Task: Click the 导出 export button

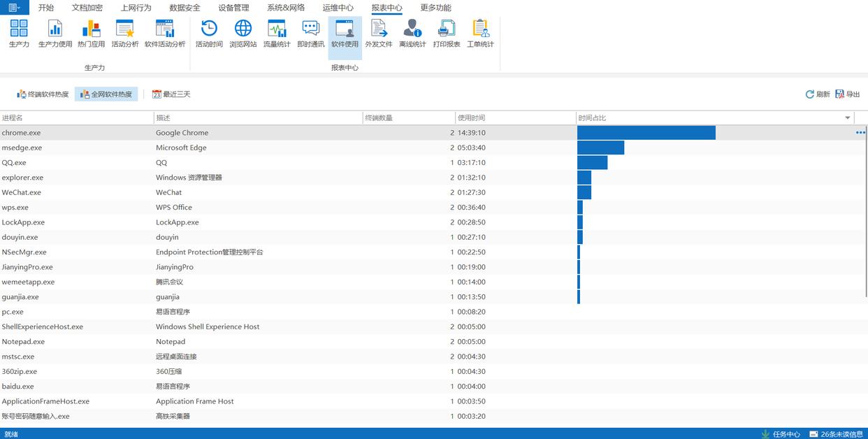Action: point(848,94)
